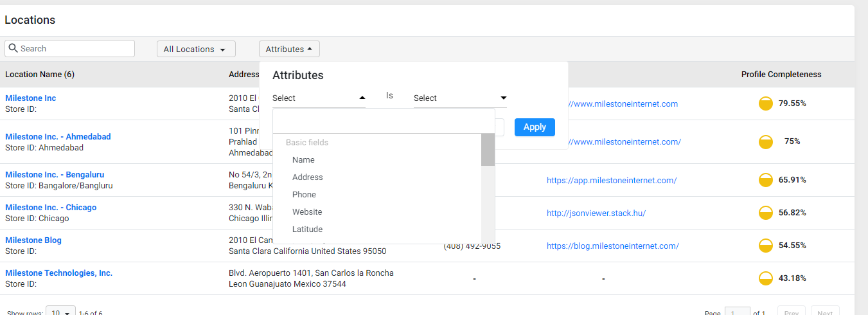Screen dimensions: 868x315
Task: Click the Profile Completeness column header
Action: point(781,74)
